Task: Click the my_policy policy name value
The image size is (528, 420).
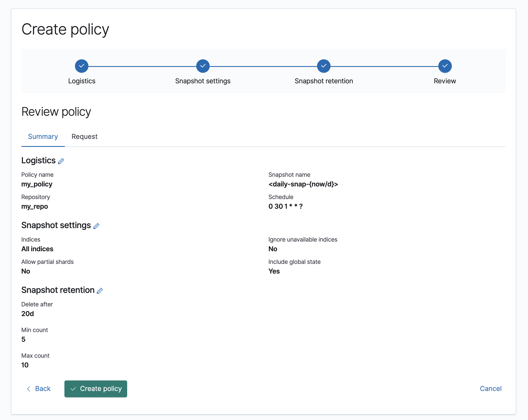Action: click(x=37, y=184)
